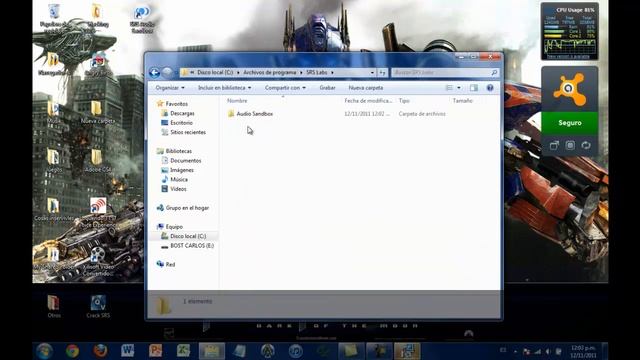Open Firefox from the taskbar
The image size is (640, 360).
pyautogui.click(x=100, y=351)
